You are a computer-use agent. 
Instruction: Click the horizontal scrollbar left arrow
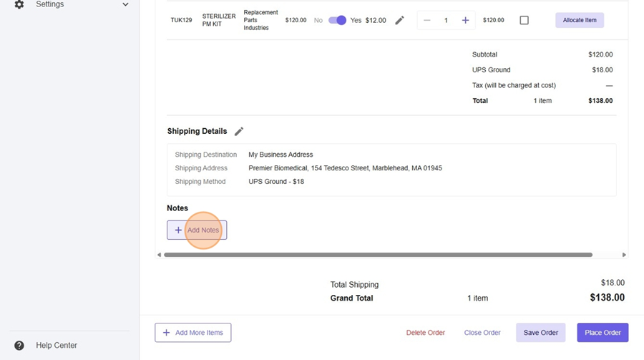[159, 255]
